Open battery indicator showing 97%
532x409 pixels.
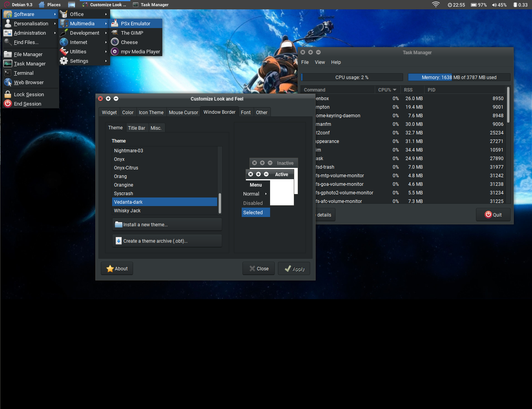click(479, 5)
